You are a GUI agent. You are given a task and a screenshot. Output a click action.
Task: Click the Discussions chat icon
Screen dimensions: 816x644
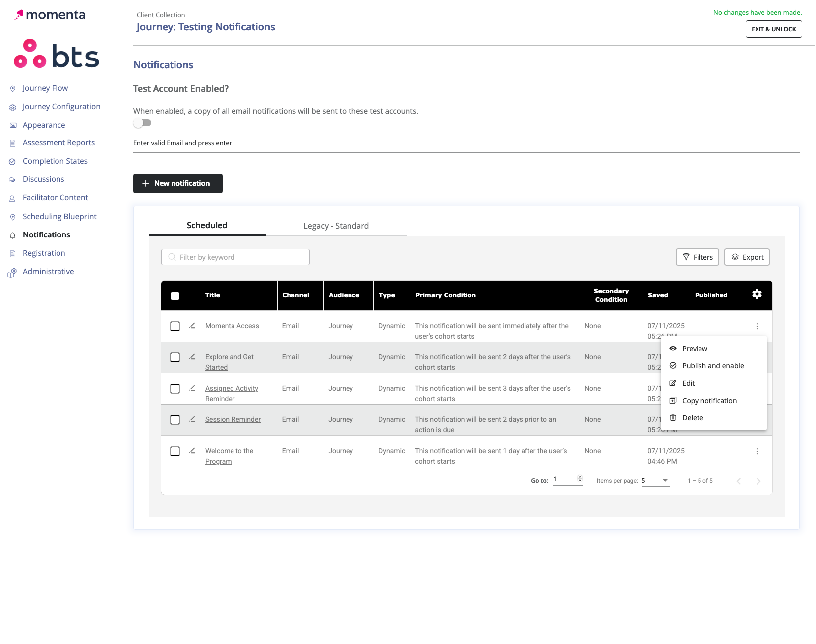[12, 180]
